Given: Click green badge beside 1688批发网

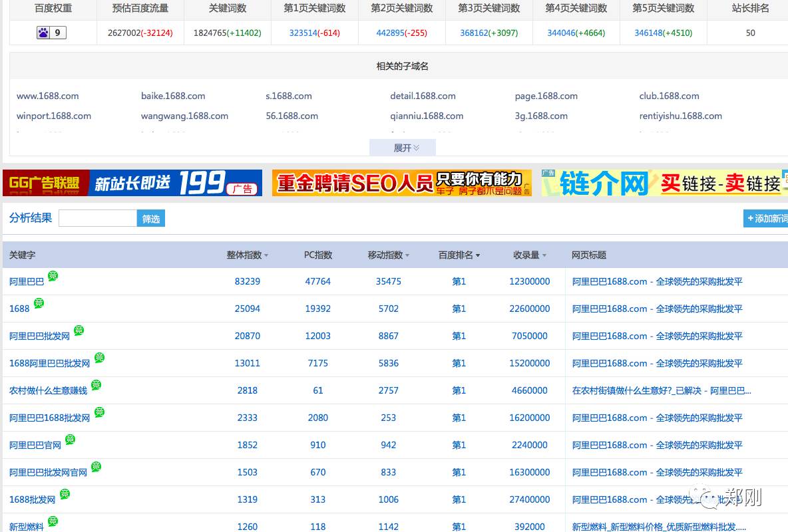Looking at the screenshot, I should [65, 494].
